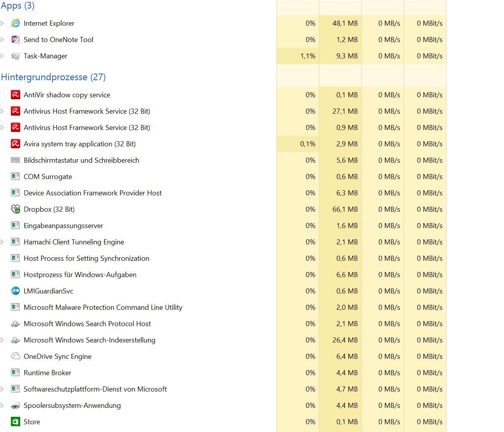Click the Avira system tray application icon
The width and height of the screenshot is (504, 432).
pyautogui.click(x=16, y=144)
